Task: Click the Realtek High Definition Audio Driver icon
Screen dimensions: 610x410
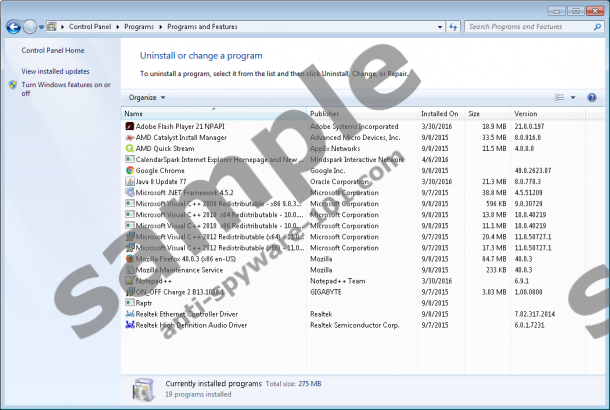Action: click(x=129, y=324)
